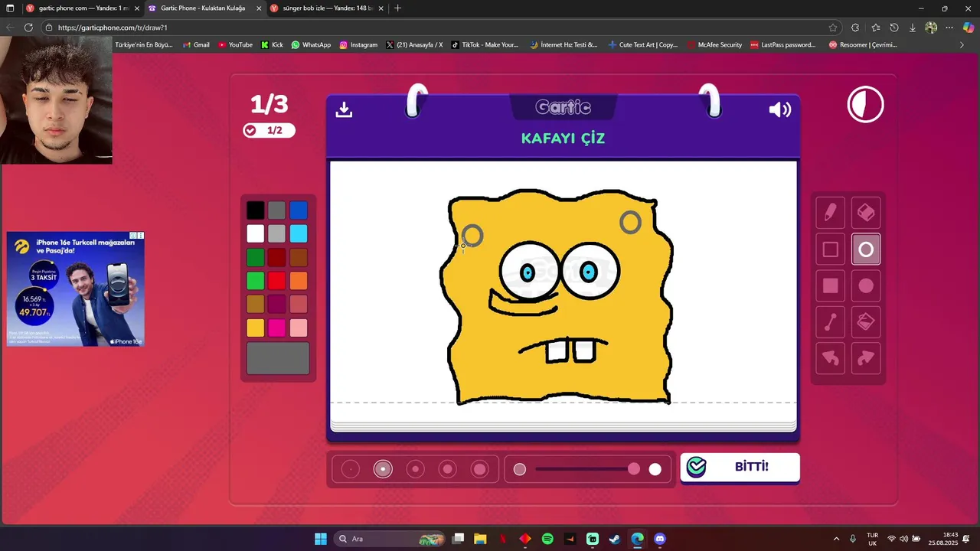This screenshot has height=551, width=980.
Task: Open the browser profile avatar
Action: pyautogui.click(x=931, y=28)
